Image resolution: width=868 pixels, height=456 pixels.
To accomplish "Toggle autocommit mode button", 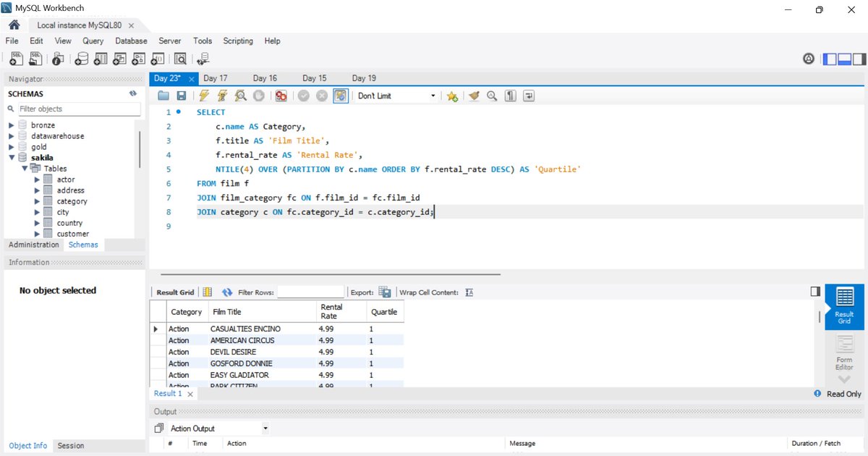I will (341, 96).
